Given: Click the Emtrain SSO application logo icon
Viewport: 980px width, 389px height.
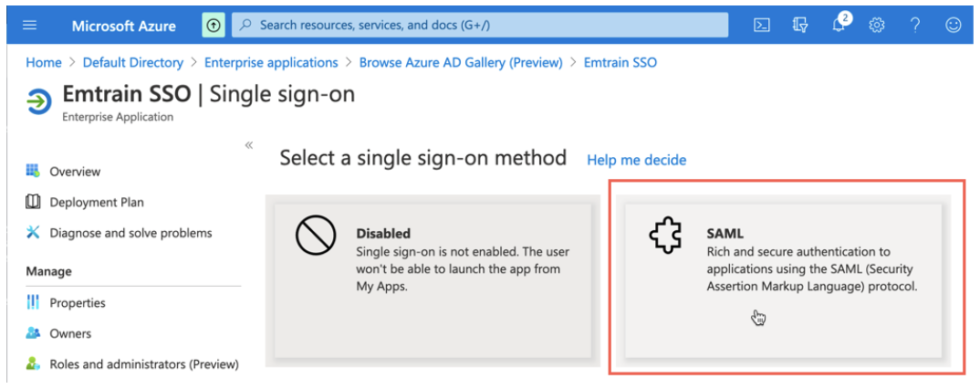Looking at the screenshot, I should [39, 101].
